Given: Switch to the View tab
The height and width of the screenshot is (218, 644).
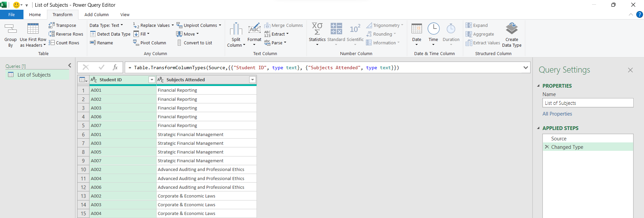Looking at the screenshot, I should pos(125,14).
